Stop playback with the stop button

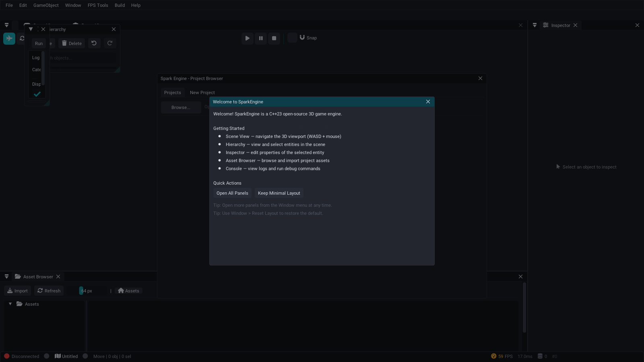point(274,38)
